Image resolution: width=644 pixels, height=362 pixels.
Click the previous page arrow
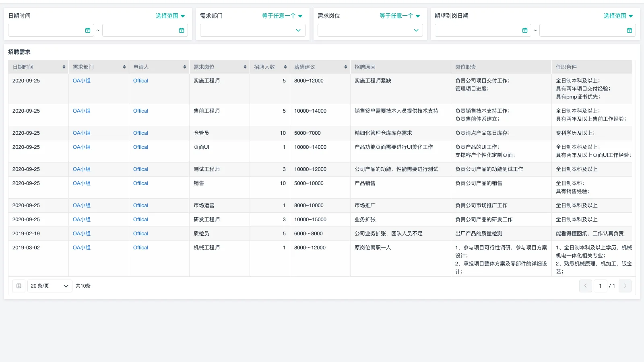[585, 286]
